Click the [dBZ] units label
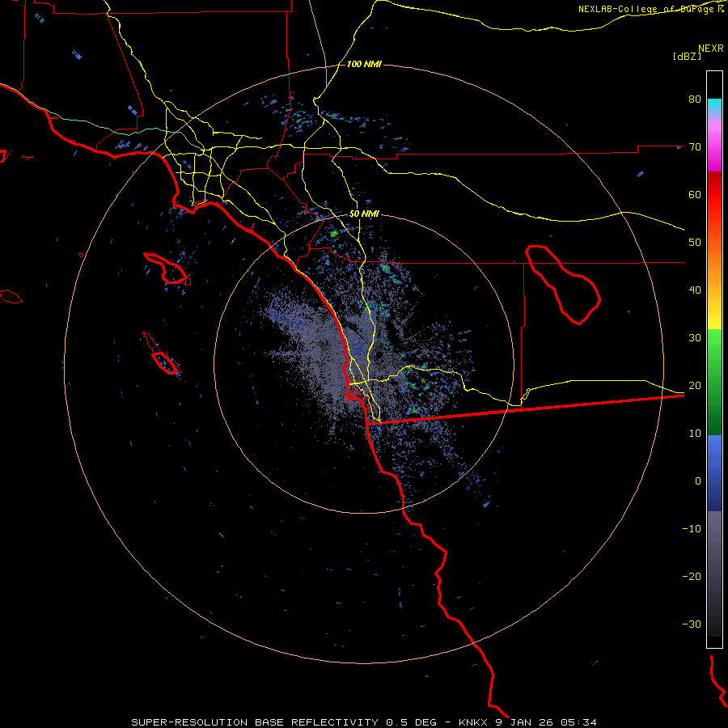 (x=687, y=57)
